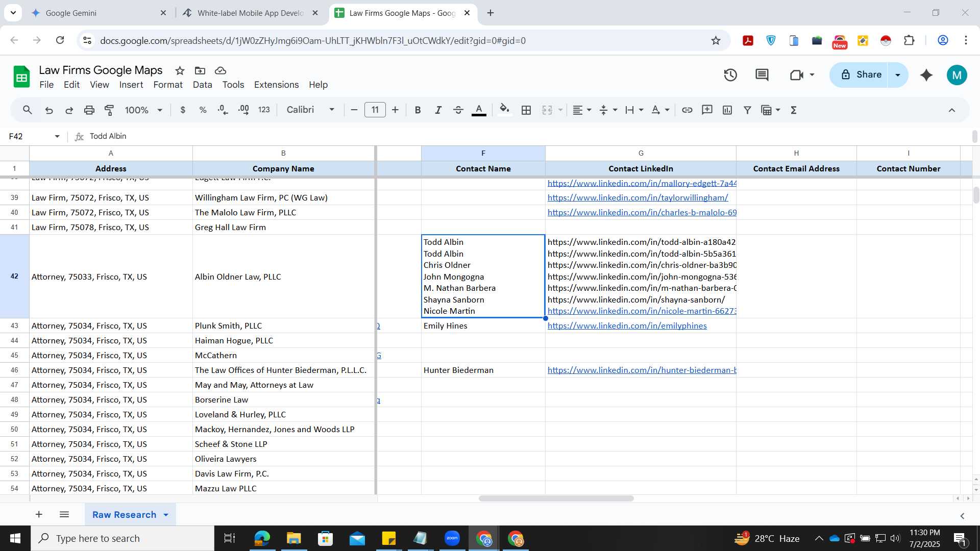This screenshot has height=551, width=980.
Task: Increase font size plus button
Action: click(395, 110)
